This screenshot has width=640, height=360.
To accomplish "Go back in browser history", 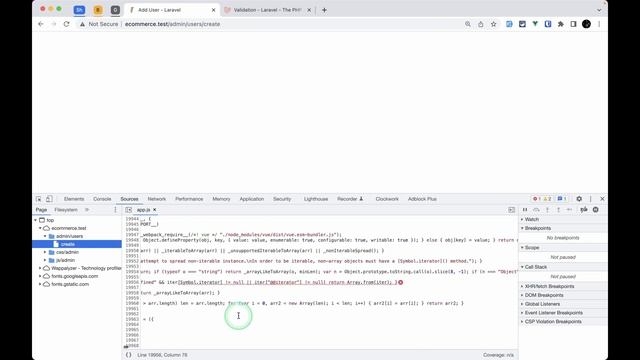I will 41,24.
